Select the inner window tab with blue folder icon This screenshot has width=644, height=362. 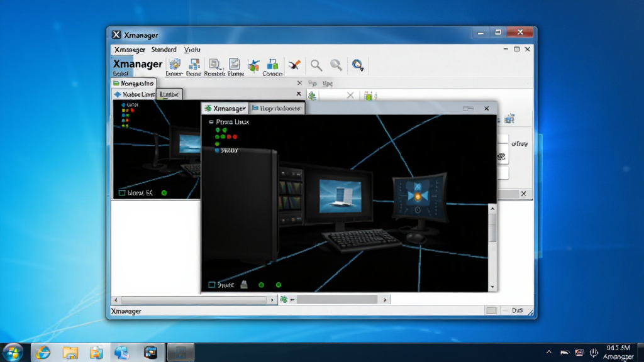coord(277,108)
